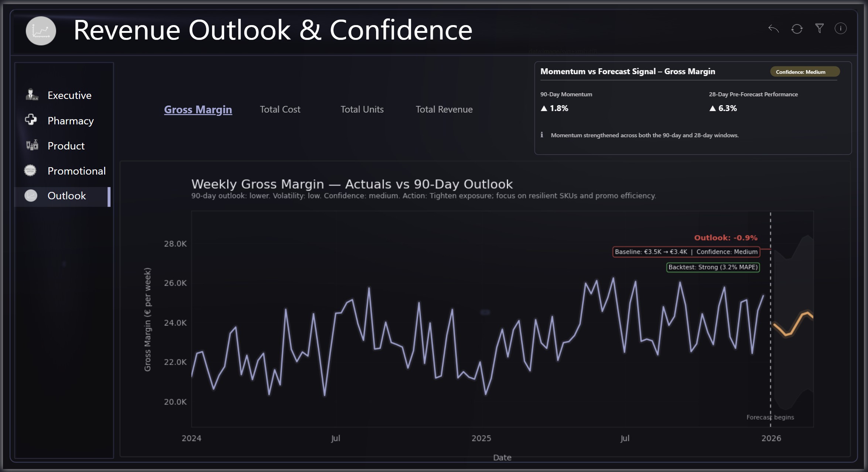Click the Product bottles icon
Image resolution: width=868 pixels, height=472 pixels.
[x=32, y=145]
